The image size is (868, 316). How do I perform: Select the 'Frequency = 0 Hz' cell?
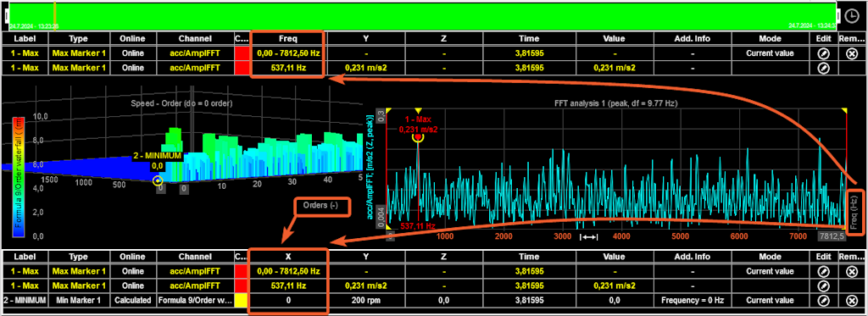tap(693, 300)
